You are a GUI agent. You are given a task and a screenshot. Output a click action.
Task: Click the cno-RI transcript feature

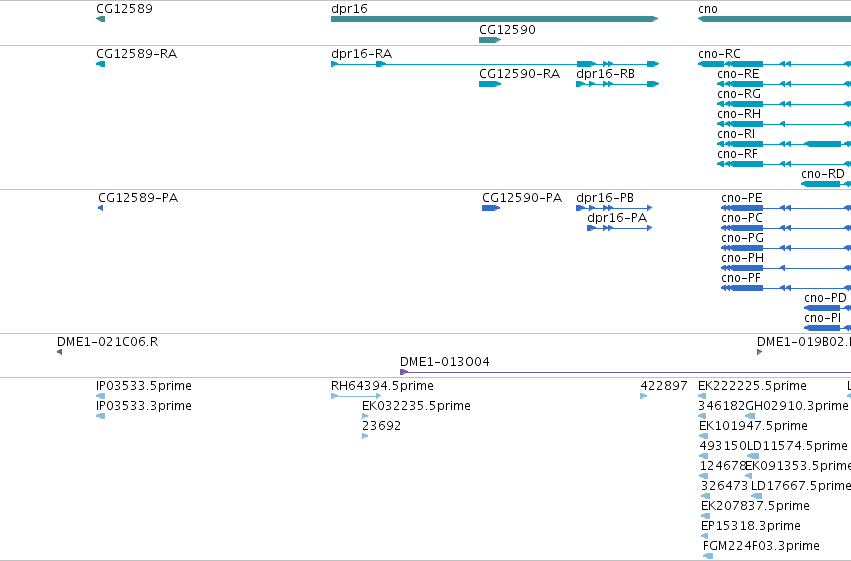(784, 144)
